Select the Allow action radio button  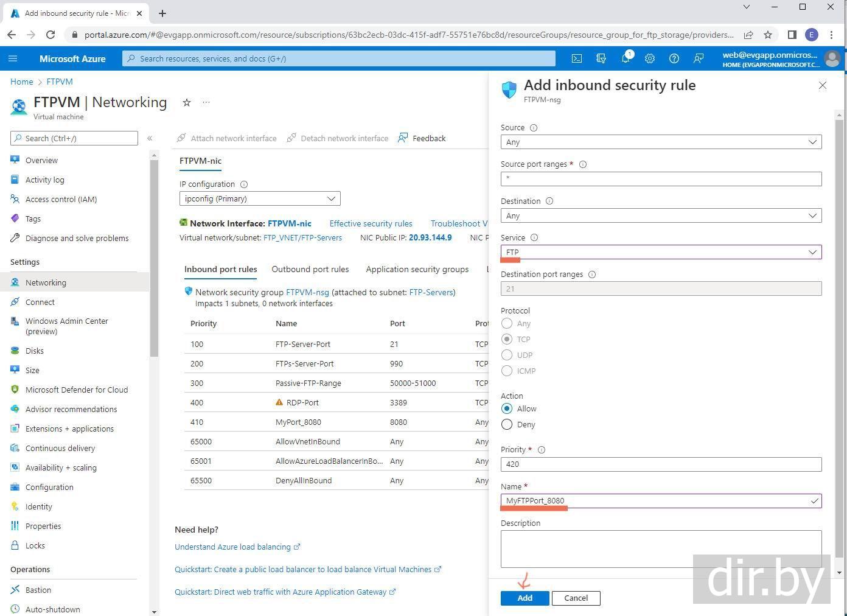(x=507, y=408)
